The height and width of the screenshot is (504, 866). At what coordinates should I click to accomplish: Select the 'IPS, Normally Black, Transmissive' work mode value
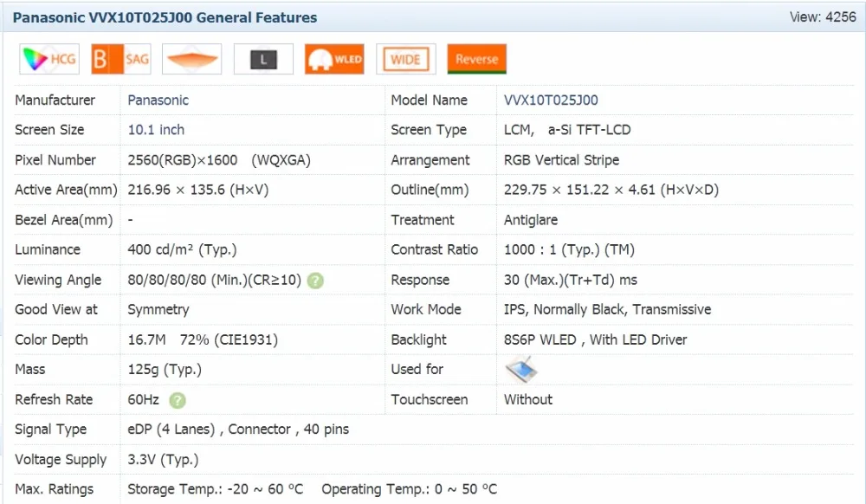(607, 310)
